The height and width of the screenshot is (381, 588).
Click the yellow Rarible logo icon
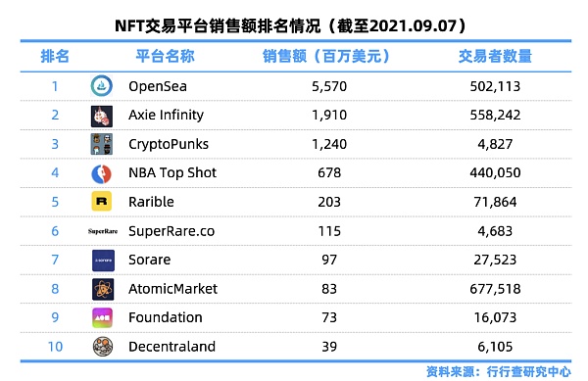[x=102, y=201]
